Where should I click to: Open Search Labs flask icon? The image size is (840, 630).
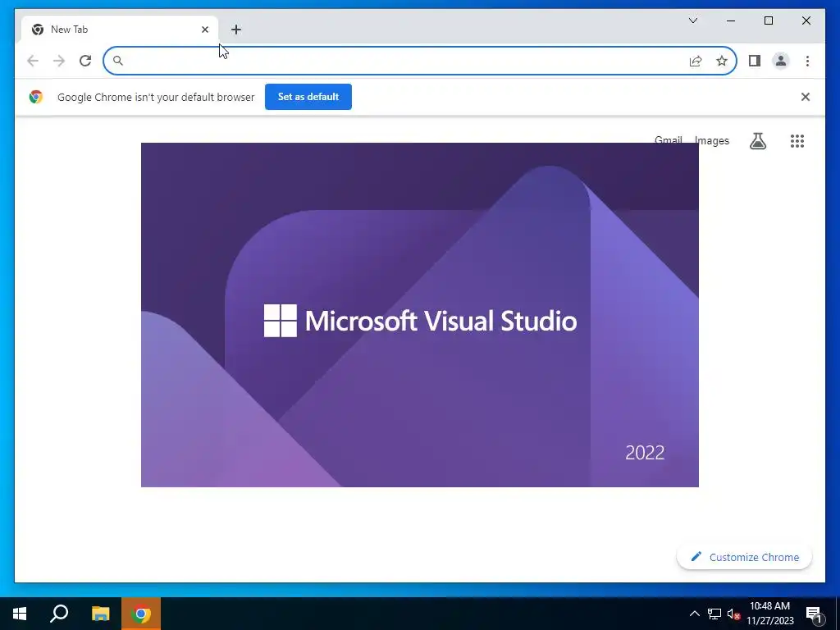[757, 141]
